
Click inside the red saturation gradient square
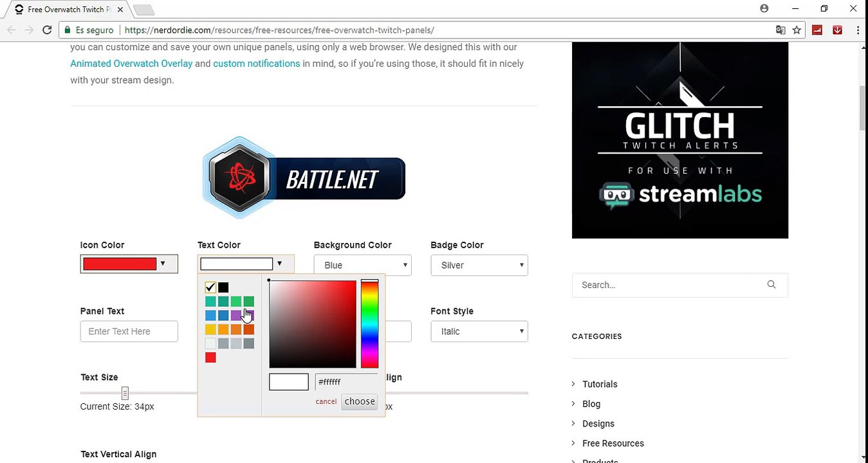click(x=313, y=324)
